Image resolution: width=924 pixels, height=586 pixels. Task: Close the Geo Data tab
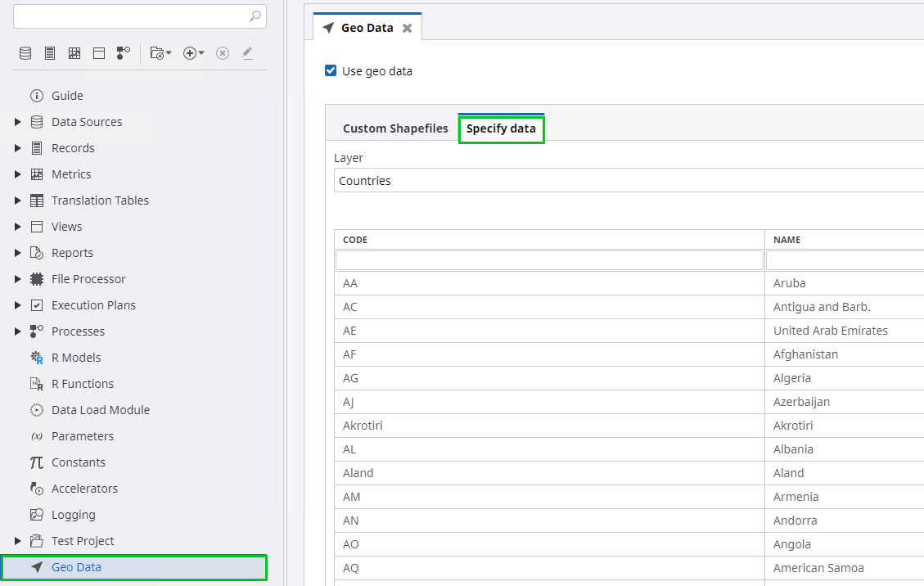tap(407, 28)
